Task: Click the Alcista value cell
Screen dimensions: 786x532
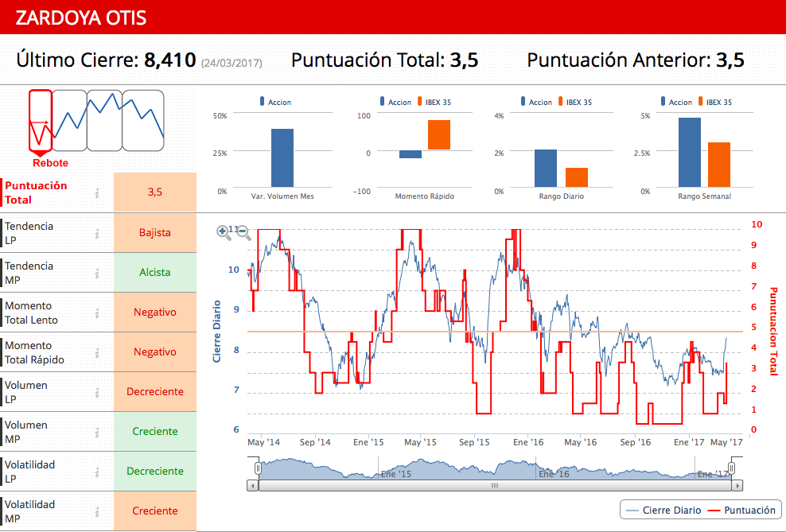Action: (x=155, y=273)
